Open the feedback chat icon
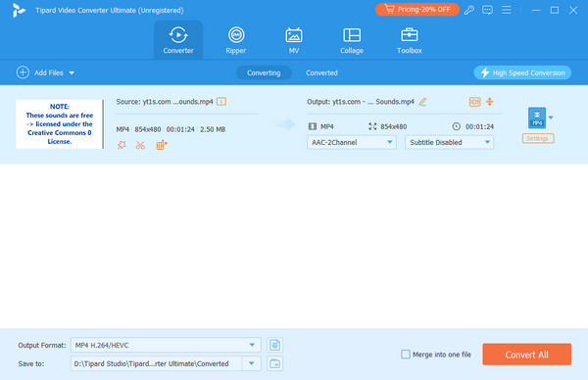This screenshot has height=380, width=588. (487, 10)
